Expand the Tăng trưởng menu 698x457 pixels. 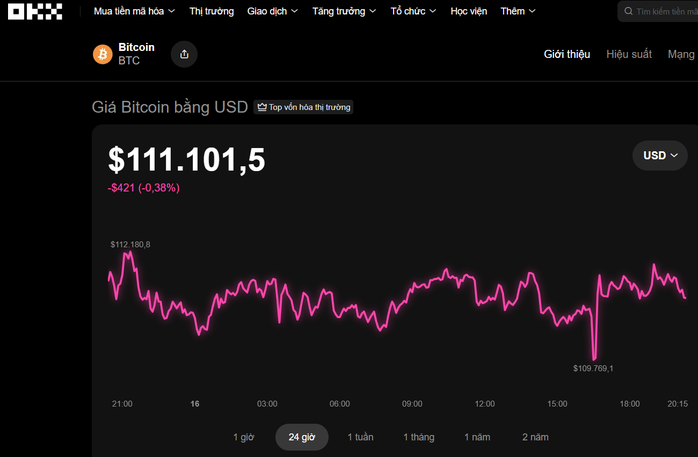[344, 12]
